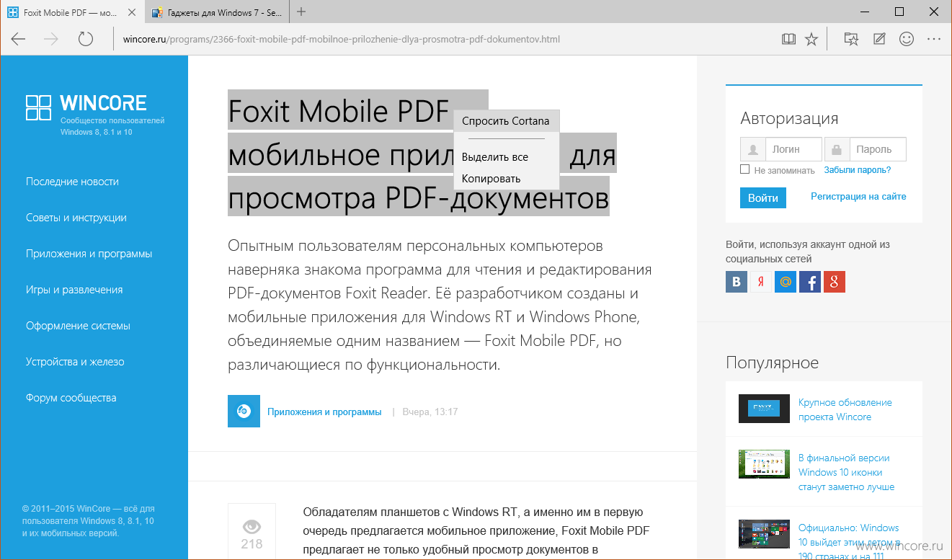The height and width of the screenshot is (560, 952).
Task: Go back using the browser back arrow
Action: (x=19, y=39)
